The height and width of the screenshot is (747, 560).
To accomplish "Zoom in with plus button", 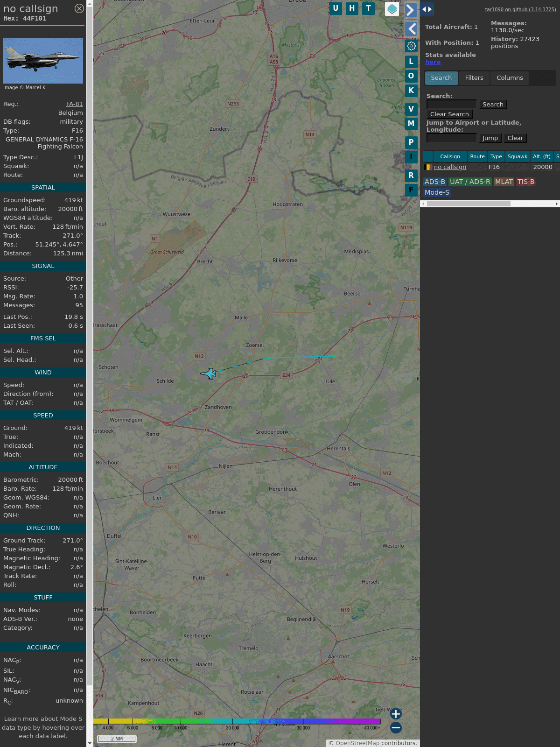I will 396,714.
